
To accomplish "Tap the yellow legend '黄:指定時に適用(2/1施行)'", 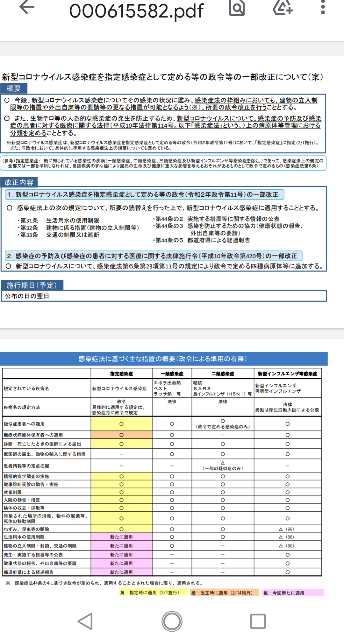I will pos(153,592).
